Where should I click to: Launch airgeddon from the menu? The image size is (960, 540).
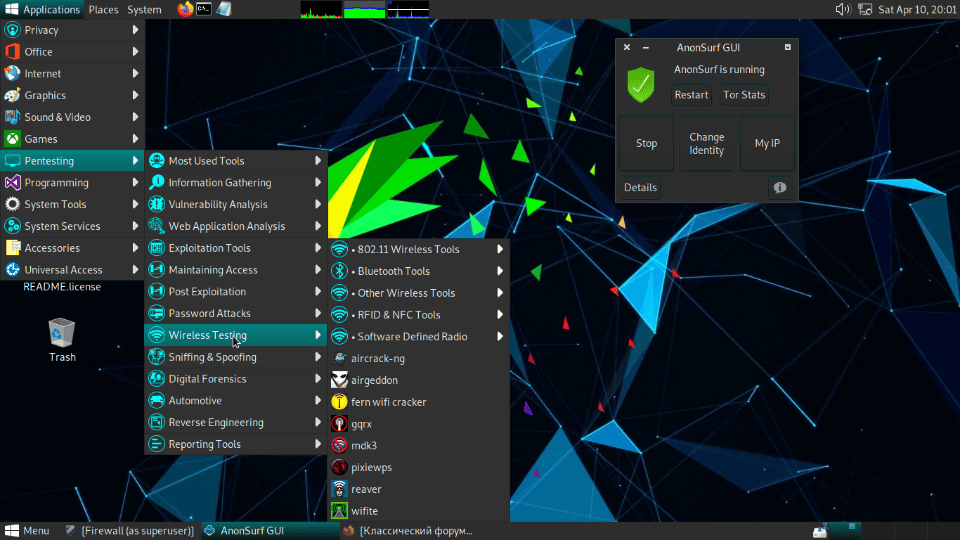(419, 380)
